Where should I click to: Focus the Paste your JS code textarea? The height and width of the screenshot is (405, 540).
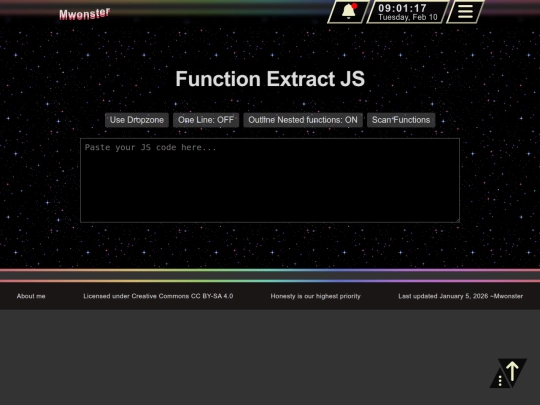click(270, 180)
